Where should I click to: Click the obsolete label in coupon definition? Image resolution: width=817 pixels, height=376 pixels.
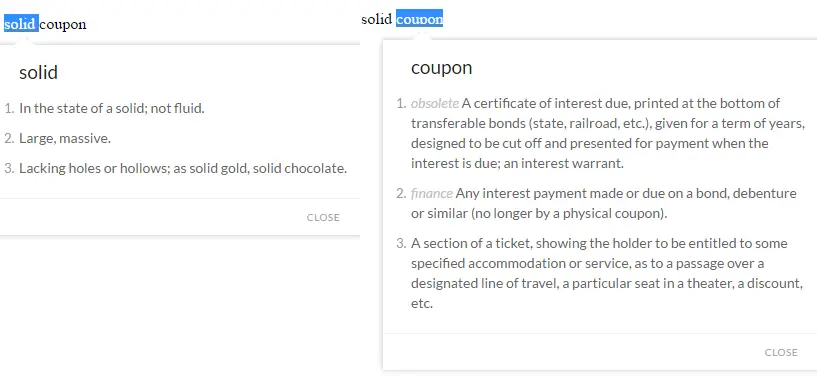coord(435,103)
